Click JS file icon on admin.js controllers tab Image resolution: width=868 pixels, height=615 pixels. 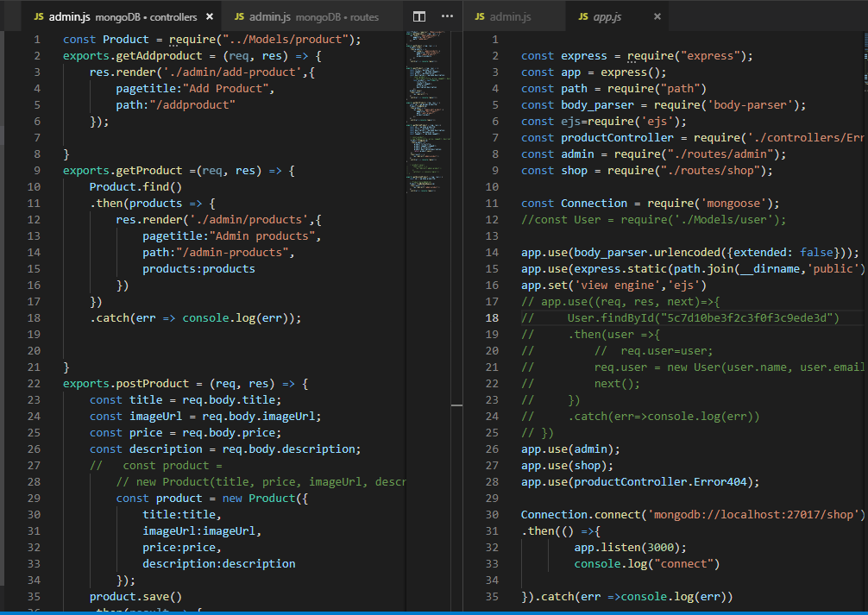39,16
